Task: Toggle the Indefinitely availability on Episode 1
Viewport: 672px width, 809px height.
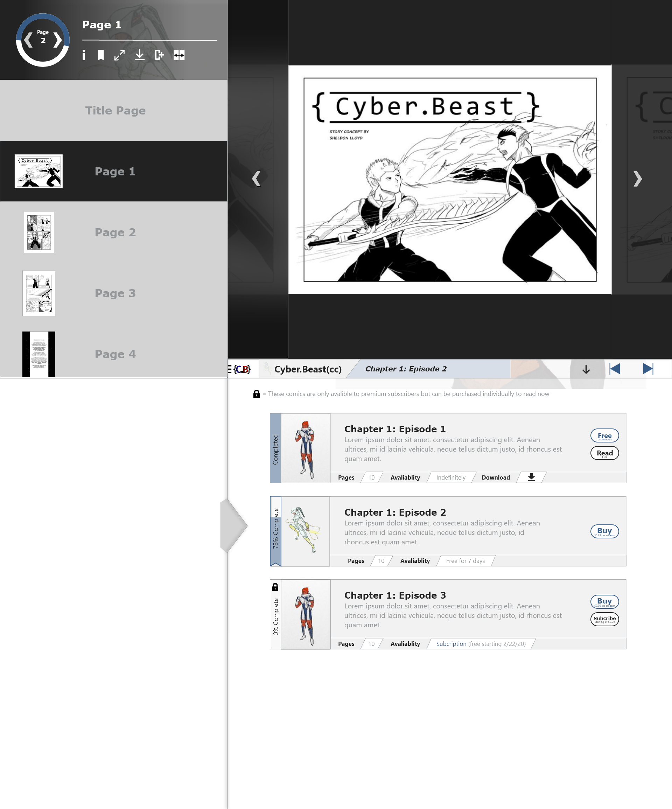Action: coord(450,477)
